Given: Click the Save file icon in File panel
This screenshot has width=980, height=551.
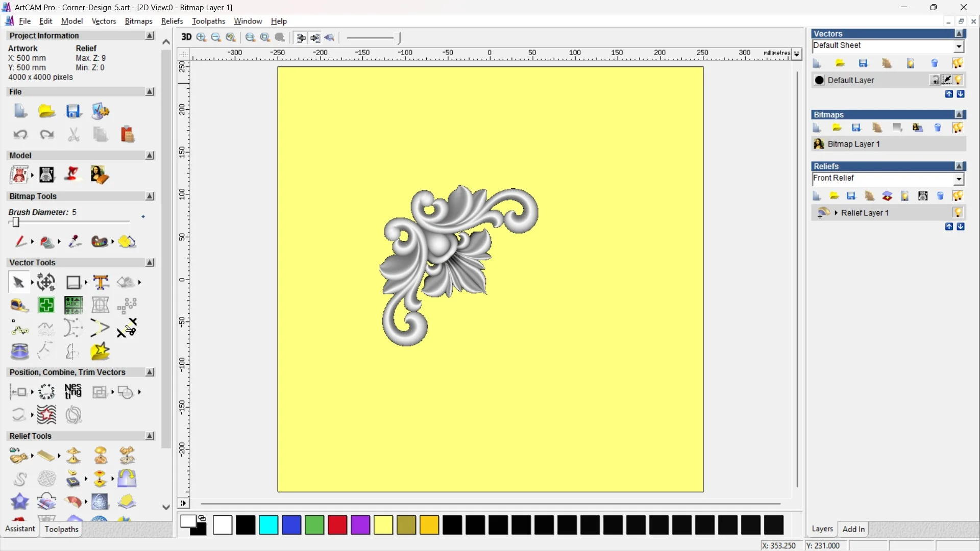Looking at the screenshot, I should coord(73,111).
